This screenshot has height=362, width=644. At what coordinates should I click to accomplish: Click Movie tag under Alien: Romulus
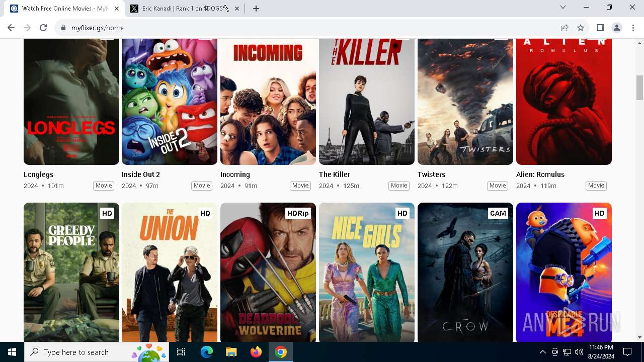pos(596,186)
